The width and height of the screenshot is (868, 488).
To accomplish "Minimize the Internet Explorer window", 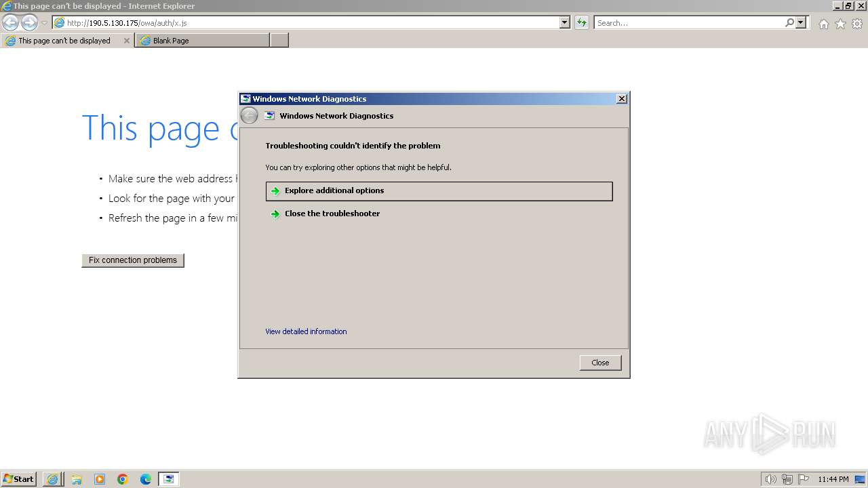I will point(837,5).
